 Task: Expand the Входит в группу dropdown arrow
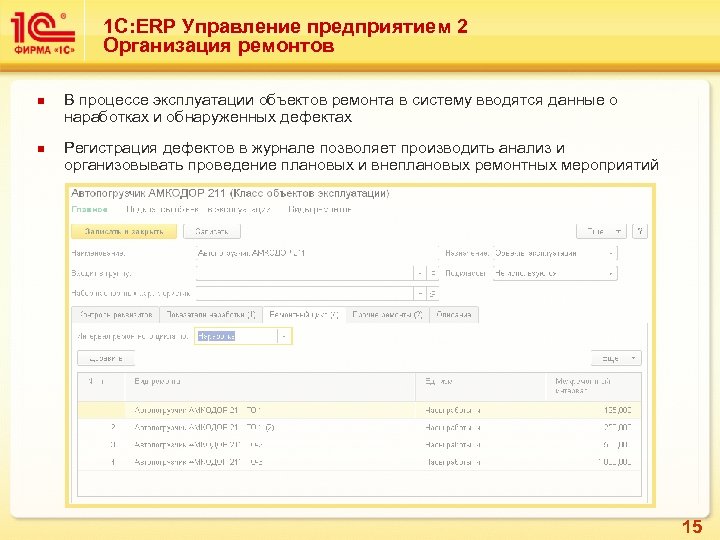[420, 273]
